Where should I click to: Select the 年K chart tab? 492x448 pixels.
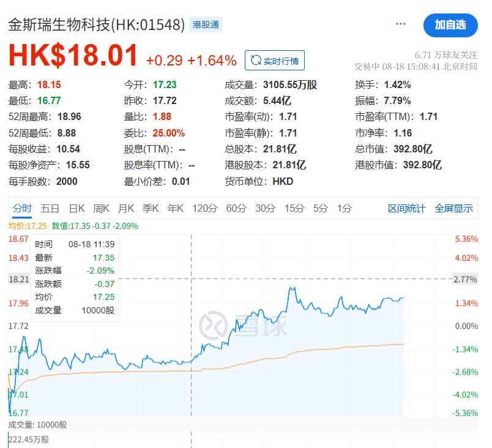pyautogui.click(x=176, y=209)
